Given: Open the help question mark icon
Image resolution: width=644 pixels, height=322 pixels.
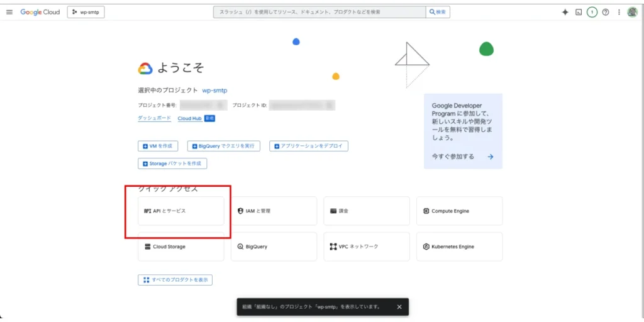Looking at the screenshot, I should pyautogui.click(x=606, y=12).
